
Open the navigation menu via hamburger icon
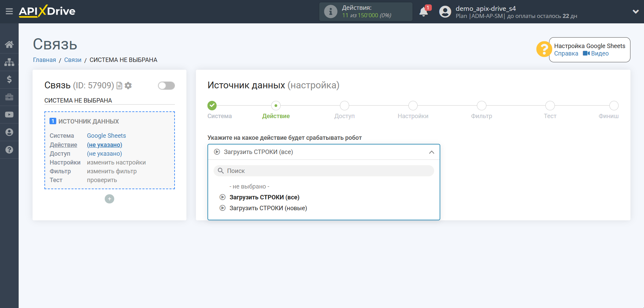[x=9, y=11]
